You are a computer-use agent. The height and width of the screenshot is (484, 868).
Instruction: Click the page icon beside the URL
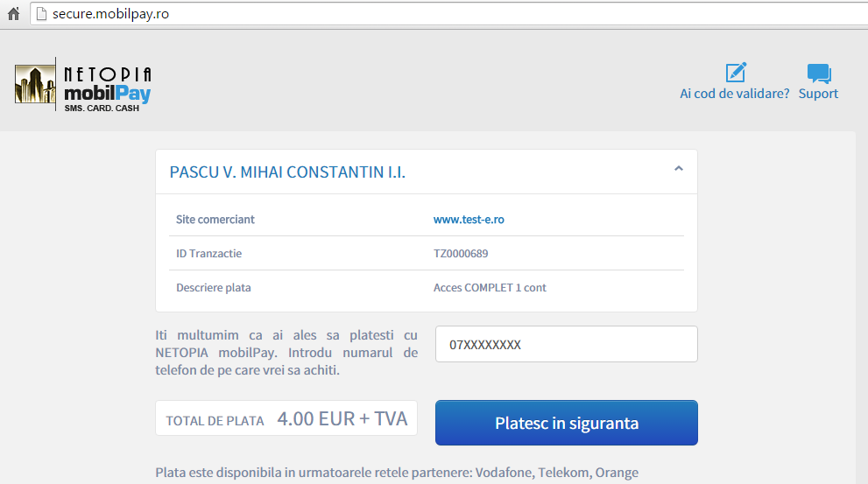(x=39, y=14)
